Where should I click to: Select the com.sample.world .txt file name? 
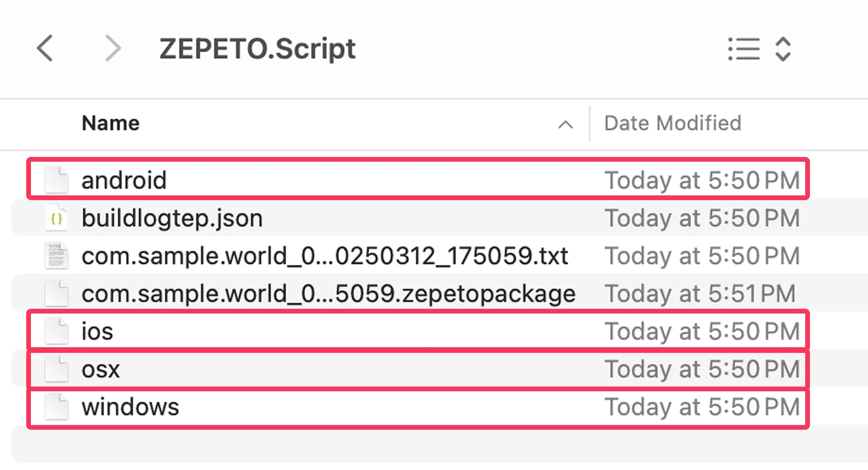point(325,256)
